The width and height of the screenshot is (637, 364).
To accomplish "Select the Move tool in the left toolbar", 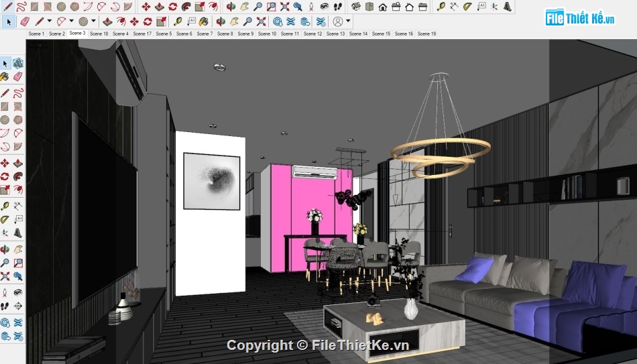I will coord(5,163).
